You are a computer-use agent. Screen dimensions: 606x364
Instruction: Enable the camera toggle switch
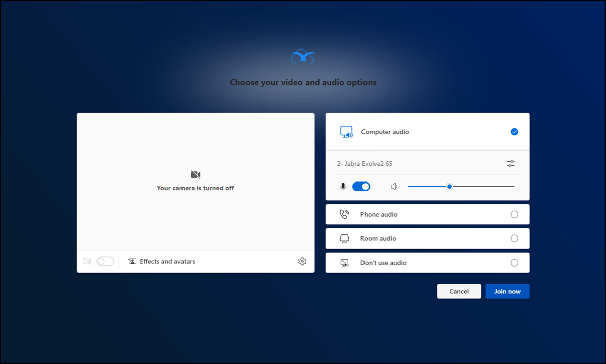(105, 261)
